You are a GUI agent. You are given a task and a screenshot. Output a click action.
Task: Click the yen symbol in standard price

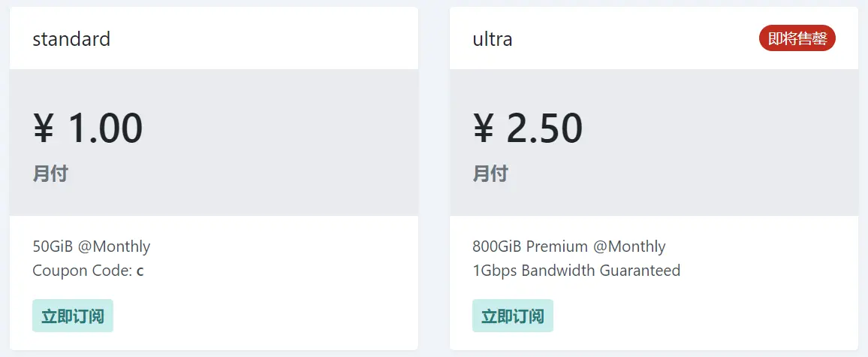click(x=44, y=128)
